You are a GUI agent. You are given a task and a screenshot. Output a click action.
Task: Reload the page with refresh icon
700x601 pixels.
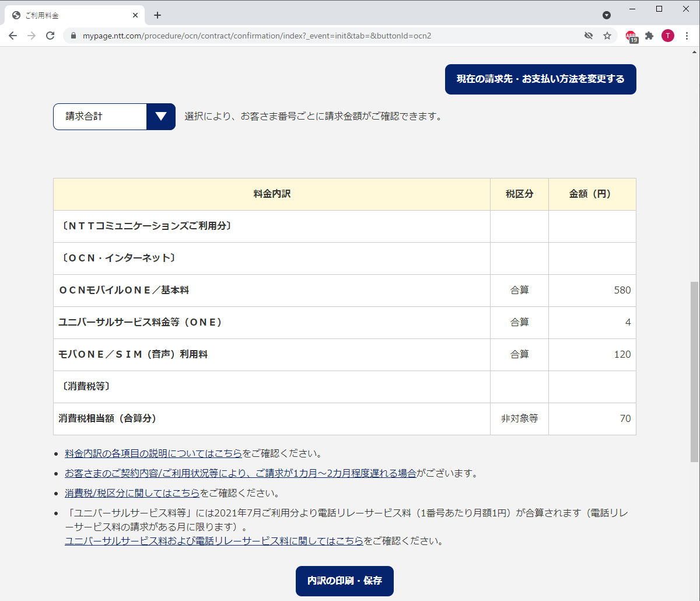pyautogui.click(x=50, y=36)
